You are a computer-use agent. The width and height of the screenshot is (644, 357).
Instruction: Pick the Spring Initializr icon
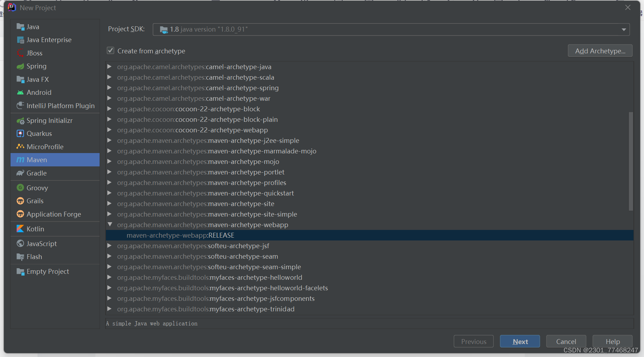click(20, 121)
